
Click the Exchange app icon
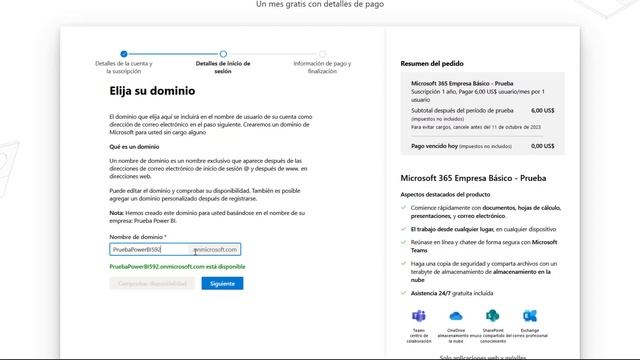530,316
